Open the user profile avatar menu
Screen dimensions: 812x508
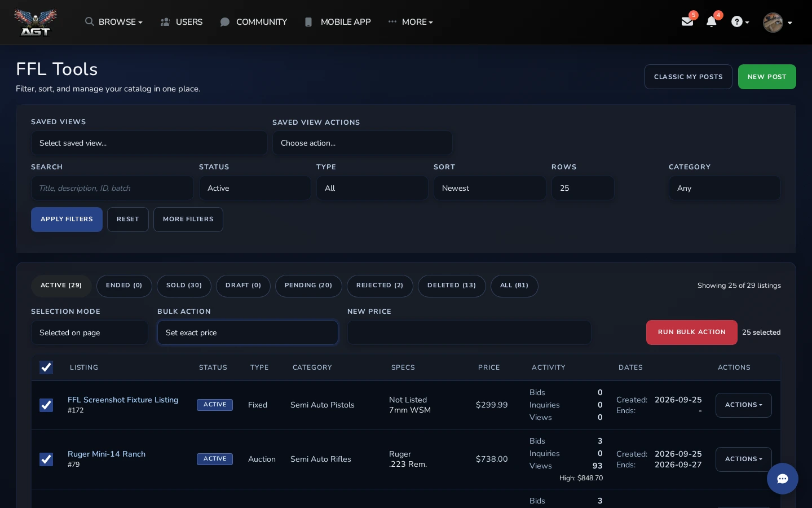777,23
